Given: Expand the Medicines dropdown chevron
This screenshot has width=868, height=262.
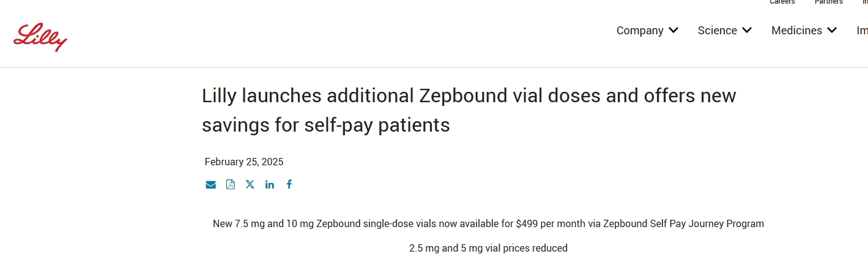Looking at the screenshot, I should pos(832,30).
